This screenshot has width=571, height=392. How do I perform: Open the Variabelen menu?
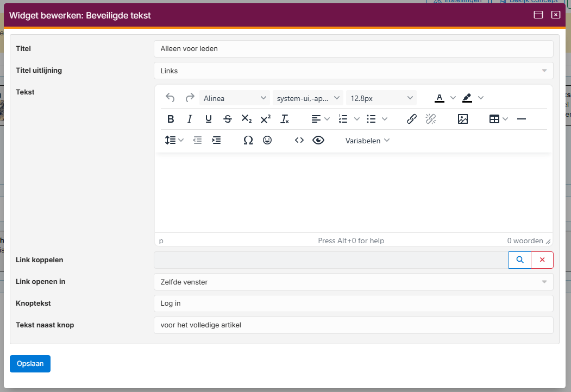367,140
